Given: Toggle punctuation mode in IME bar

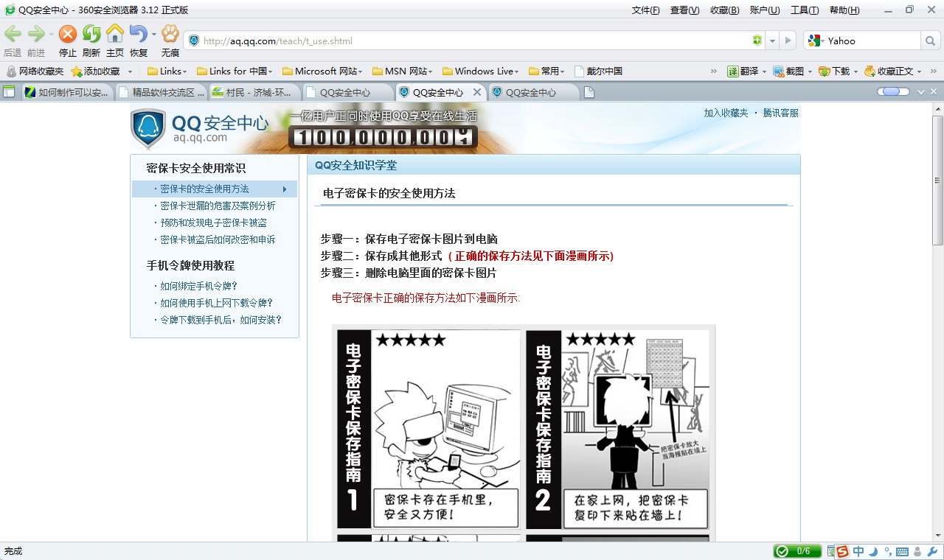Looking at the screenshot, I should (888, 551).
